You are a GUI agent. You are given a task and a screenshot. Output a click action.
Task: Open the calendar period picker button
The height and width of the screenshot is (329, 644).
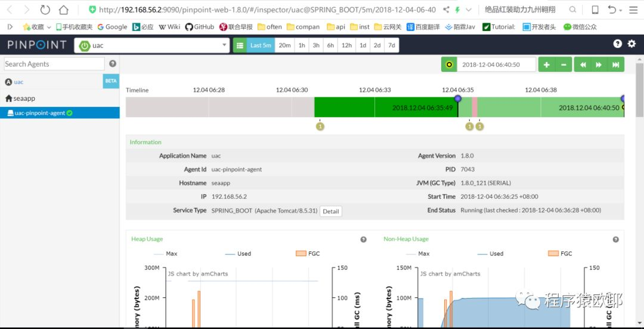pyautogui.click(x=240, y=45)
